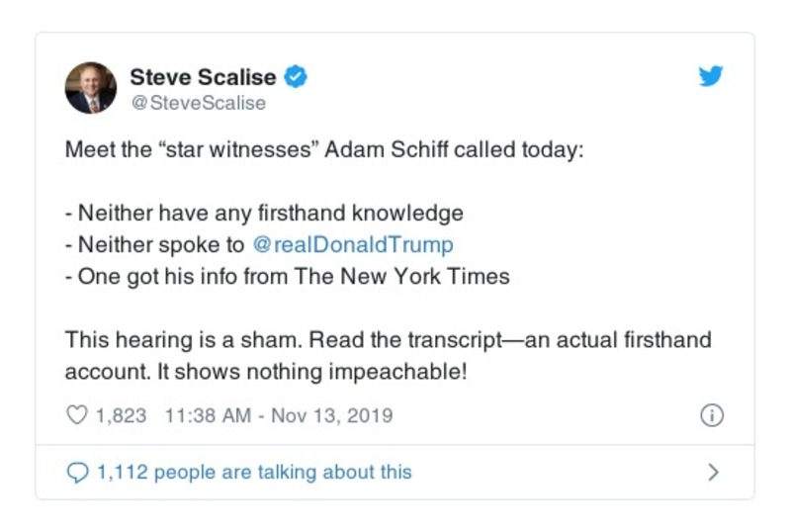Open the Steve Scalise display name link
Image resolution: width=790 pixels, height=532 pixels.
[204, 76]
